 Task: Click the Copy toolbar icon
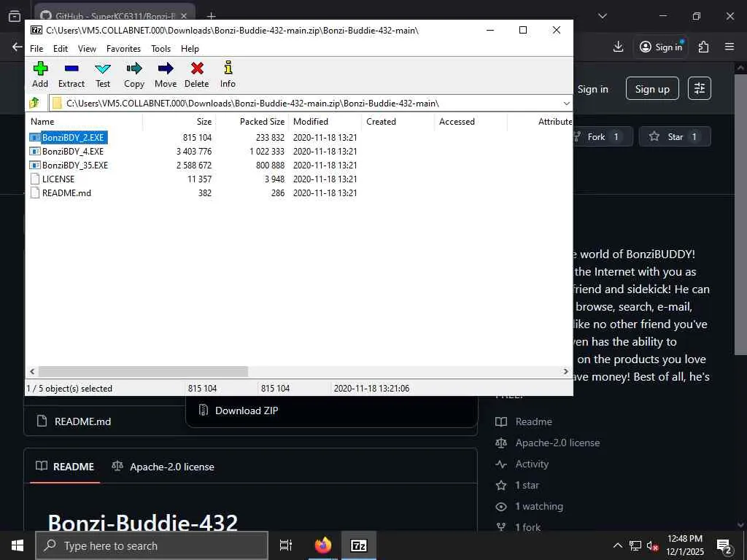click(x=134, y=69)
